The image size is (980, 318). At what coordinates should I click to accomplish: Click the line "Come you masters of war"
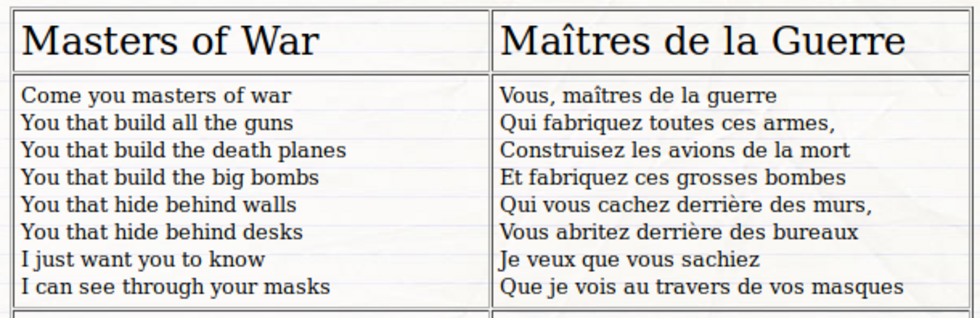(x=156, y=96)
